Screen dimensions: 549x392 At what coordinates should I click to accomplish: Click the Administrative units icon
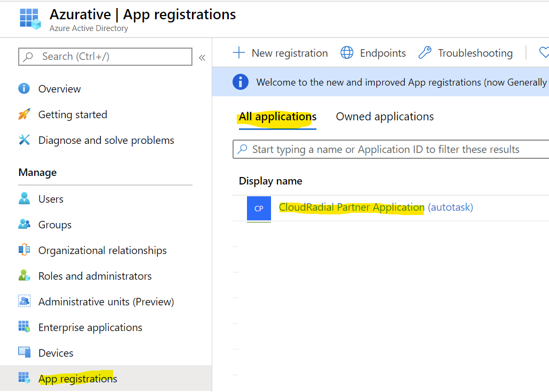tap(24, 301)
